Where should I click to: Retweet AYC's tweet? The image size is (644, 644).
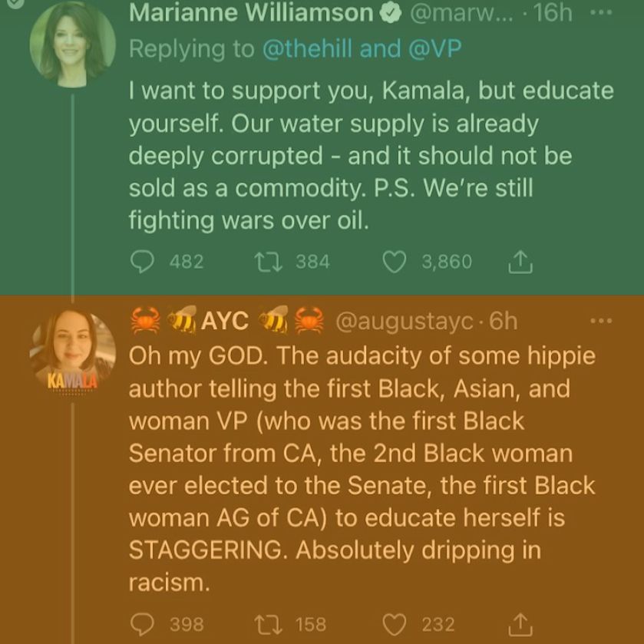point(269,624)
